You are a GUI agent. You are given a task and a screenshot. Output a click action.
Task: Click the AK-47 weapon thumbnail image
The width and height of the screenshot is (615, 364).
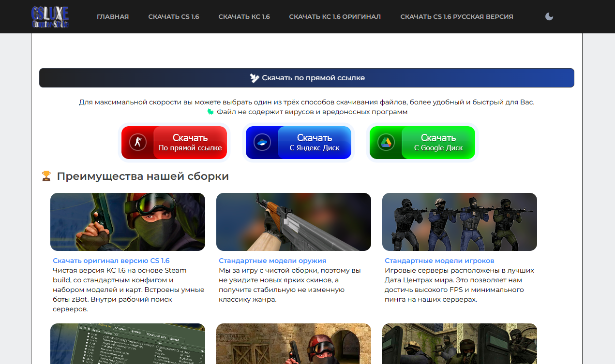click(x=293, y=222)
